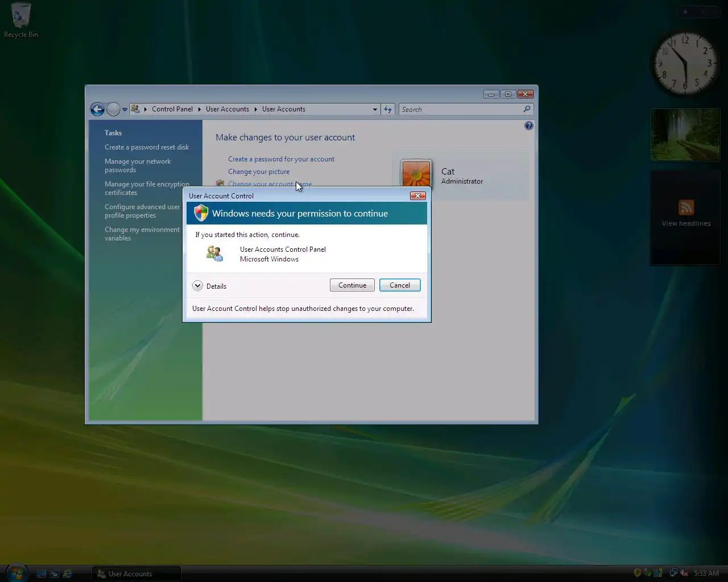Open the Recycle Bin on the desktop
Viewport: 728px width, 582px height.
click(x=20, y=20)
